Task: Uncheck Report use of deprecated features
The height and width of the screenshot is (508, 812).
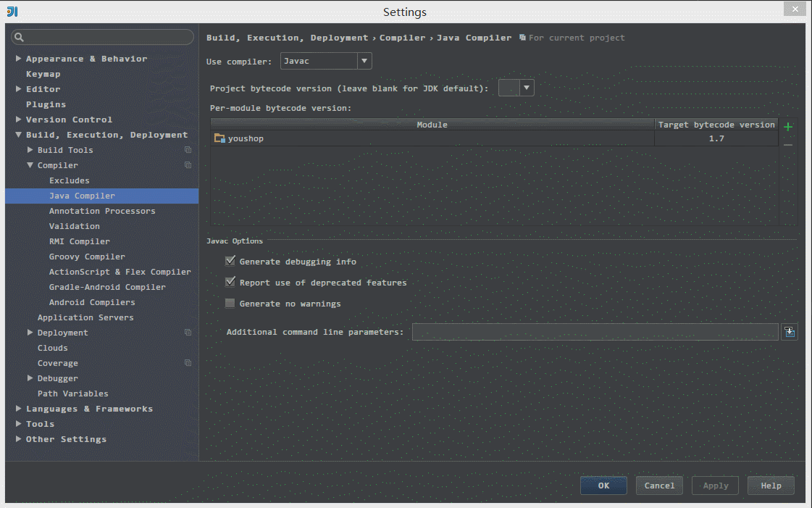Action: click(x=230, y=283)
